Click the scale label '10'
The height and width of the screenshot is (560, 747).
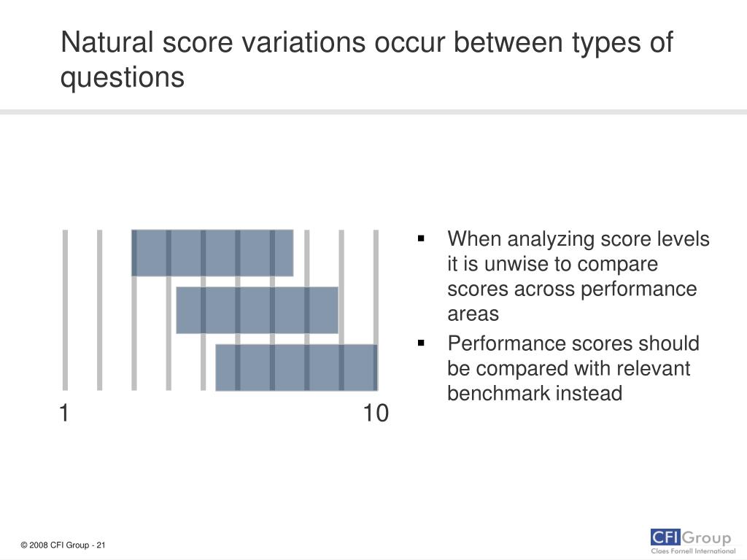pyautogui.click(x=376, y=413)
